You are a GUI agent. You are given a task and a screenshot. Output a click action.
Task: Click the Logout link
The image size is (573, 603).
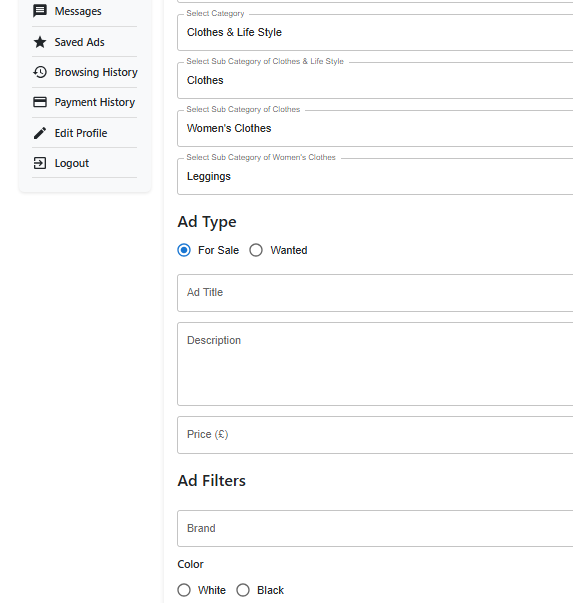pyautogui.click(x=72, y=163)
